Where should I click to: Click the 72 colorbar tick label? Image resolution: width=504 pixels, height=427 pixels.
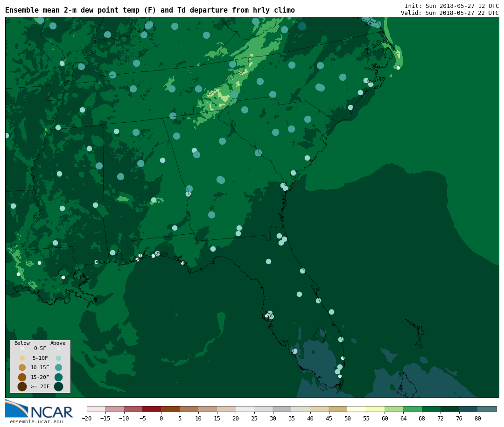pyautogui.click(x=441, y=418)
